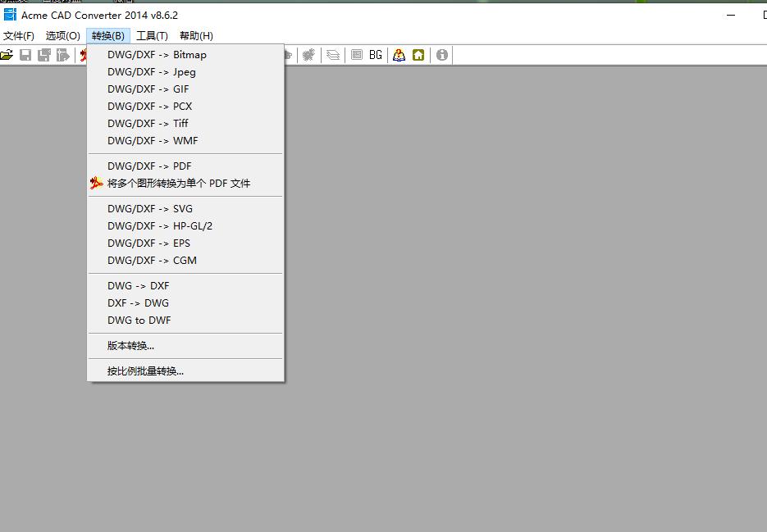Click the Acme CAD Converter title bar icon

[10, 15]
